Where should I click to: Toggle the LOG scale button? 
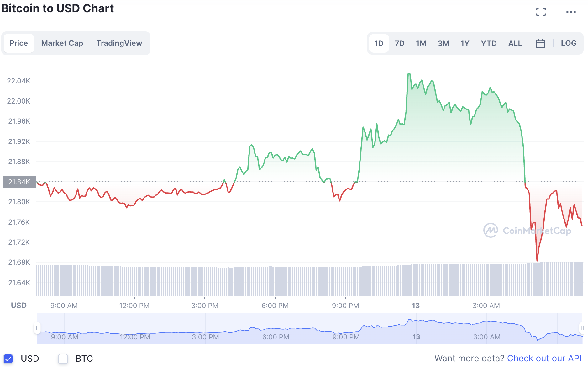[569, 43]
